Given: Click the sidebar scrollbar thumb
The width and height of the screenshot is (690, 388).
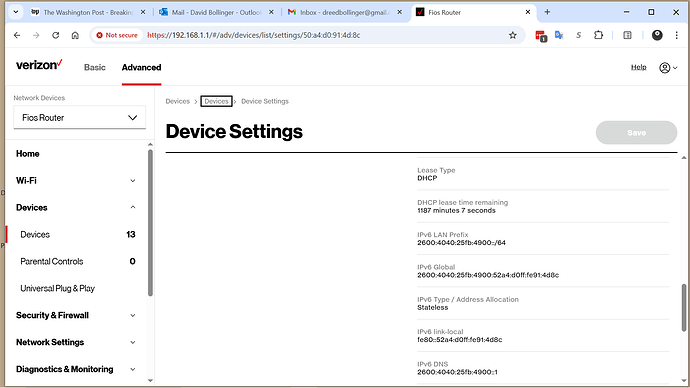Looking at the screenshot, I should pyautogui.click(x=150, y=222).
